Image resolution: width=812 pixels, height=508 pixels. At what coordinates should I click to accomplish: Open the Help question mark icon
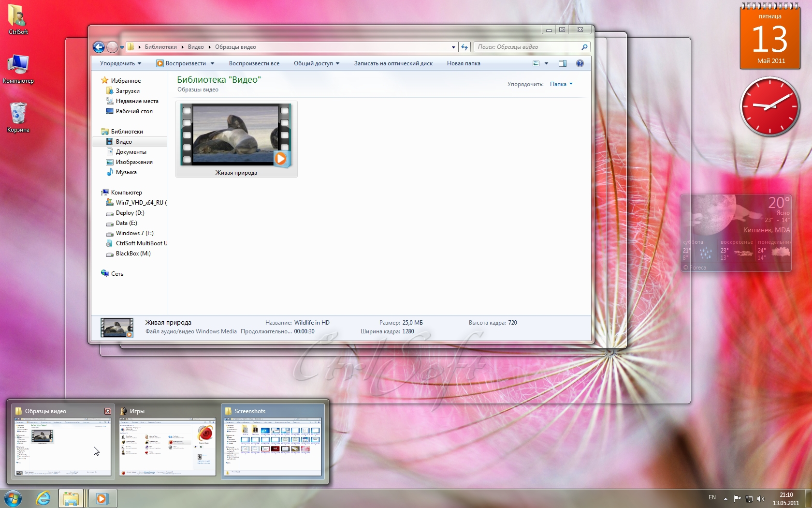580,63
